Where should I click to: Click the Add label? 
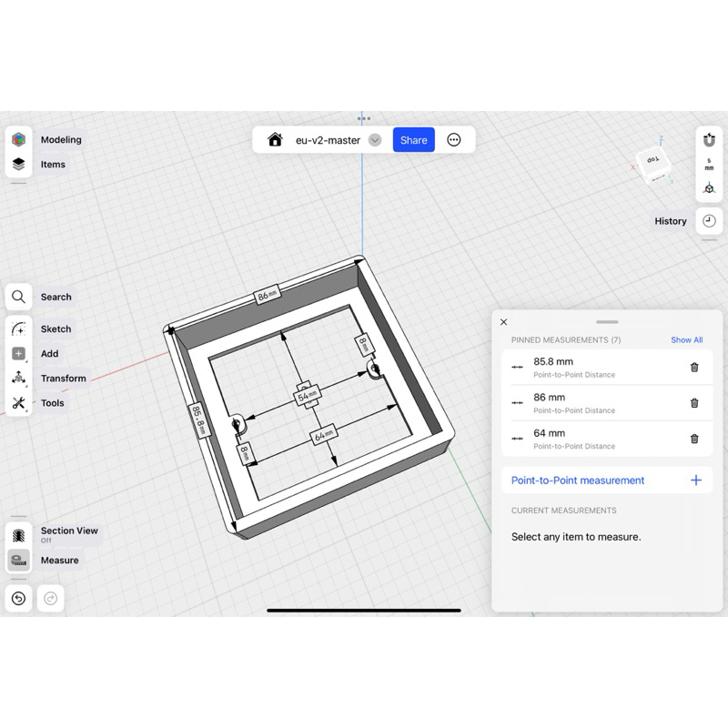49,353
